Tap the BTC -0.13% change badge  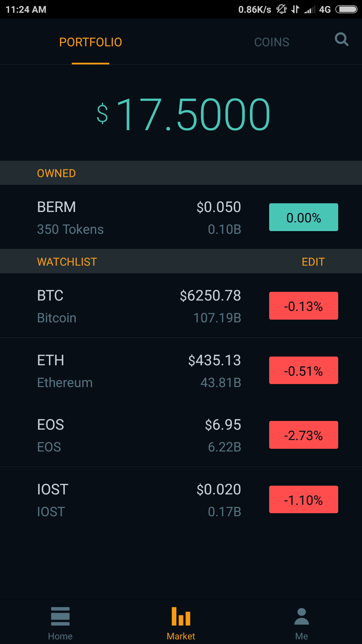[x=303, y=306]
